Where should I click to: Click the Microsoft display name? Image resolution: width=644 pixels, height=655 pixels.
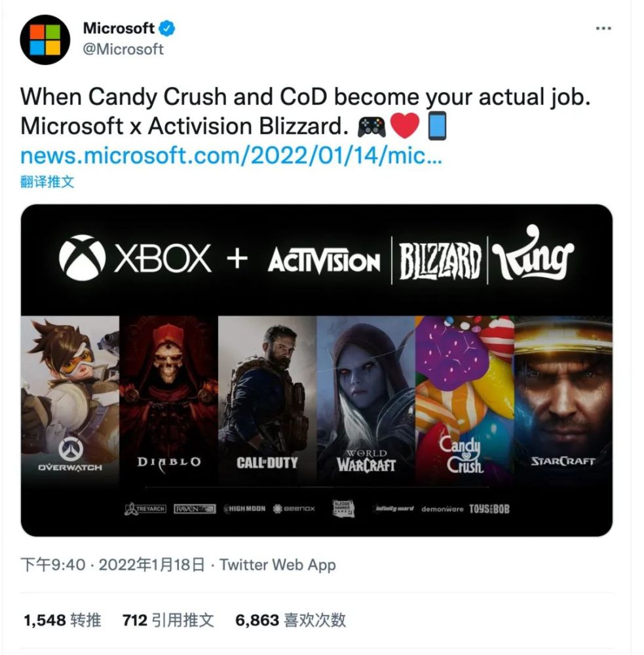click(119, 28)
